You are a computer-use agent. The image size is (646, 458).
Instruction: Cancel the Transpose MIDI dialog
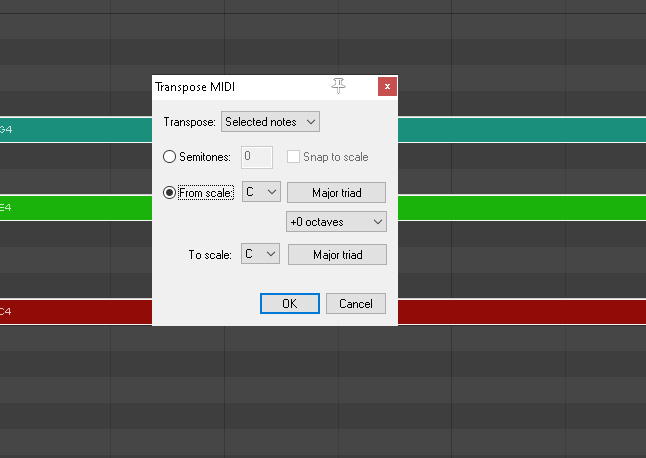356,303
